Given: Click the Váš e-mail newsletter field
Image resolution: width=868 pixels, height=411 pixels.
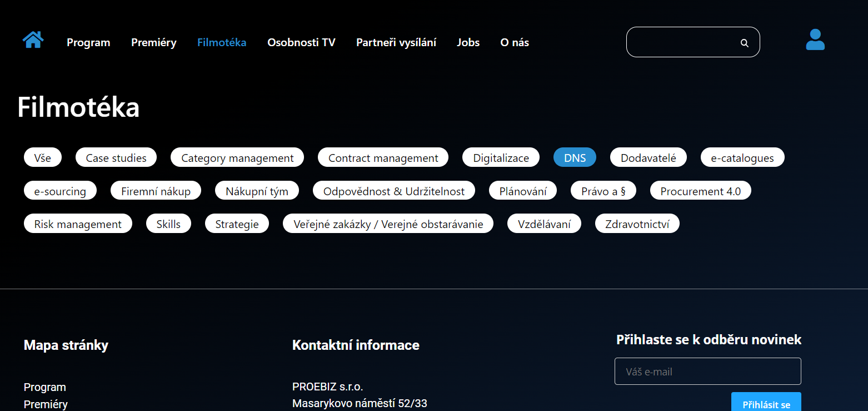Looking at the screenshot, I should (707, 372).
